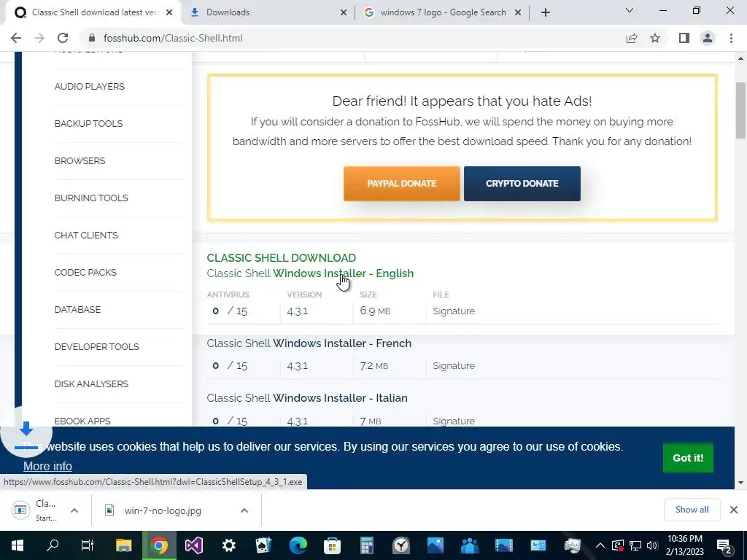Open Windows taskbar search
747x560 pixels.
(53, 545)
